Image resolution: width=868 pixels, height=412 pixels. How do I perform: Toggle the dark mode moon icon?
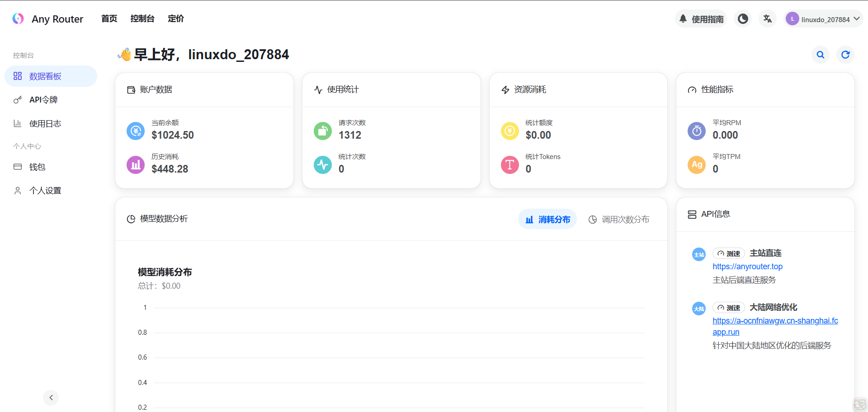(x=743, y=19)
